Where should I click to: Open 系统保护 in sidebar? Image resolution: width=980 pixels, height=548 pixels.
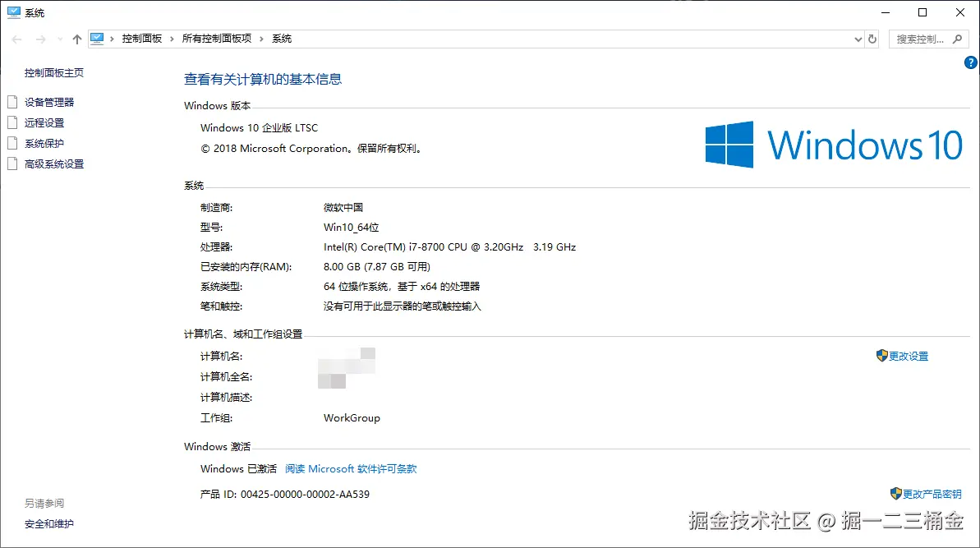click(44, 143)
